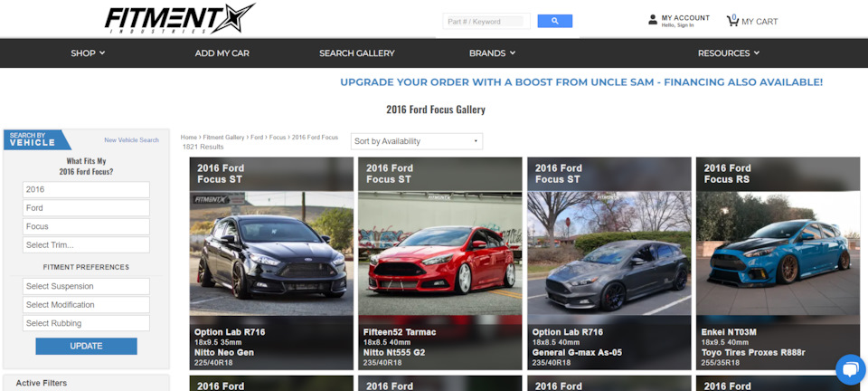Click the Enkei NT03M wheel text

[x=729, y=332]
